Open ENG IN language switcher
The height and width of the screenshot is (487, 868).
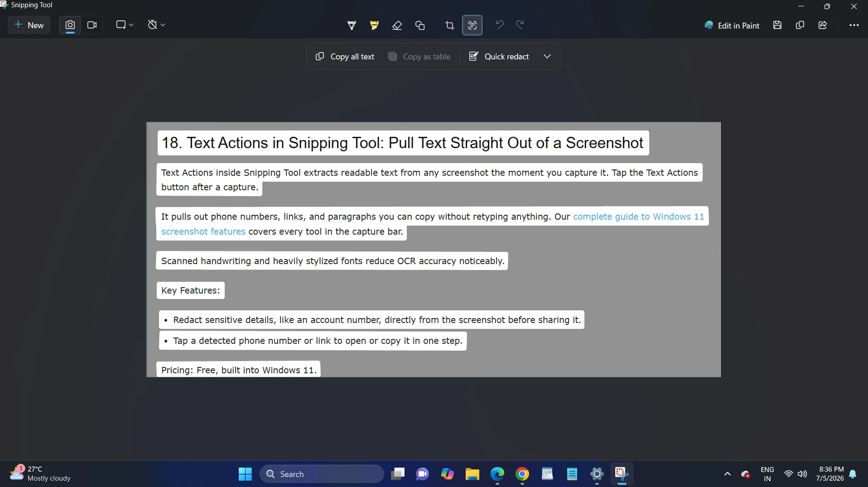click(767, 474)
